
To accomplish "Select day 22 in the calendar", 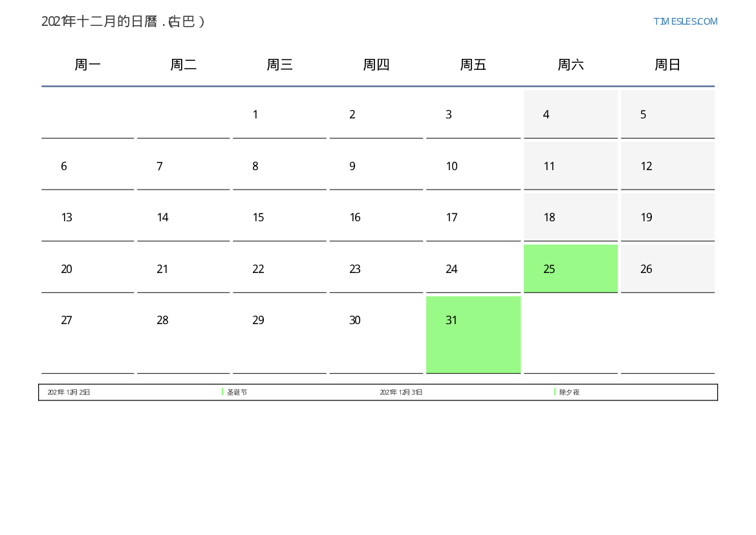I will [279, 268].
